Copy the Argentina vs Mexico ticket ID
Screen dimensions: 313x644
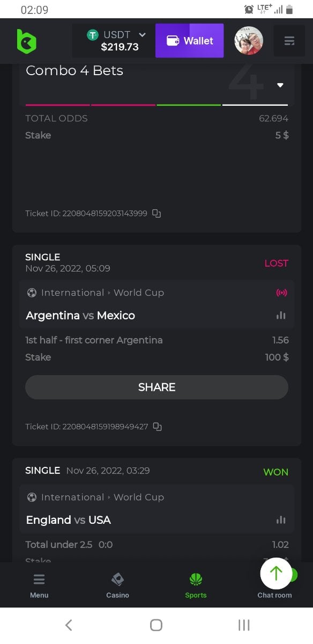coord(157,427)
